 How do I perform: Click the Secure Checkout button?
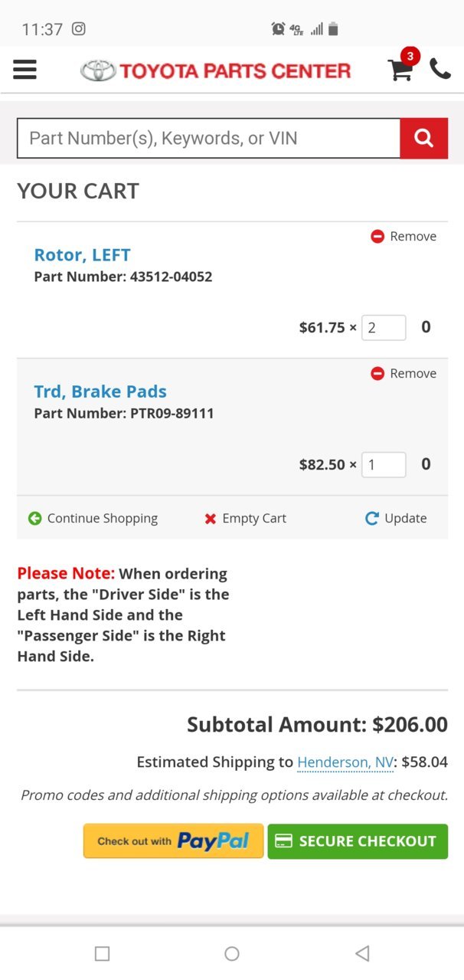[x=358, y=841]
